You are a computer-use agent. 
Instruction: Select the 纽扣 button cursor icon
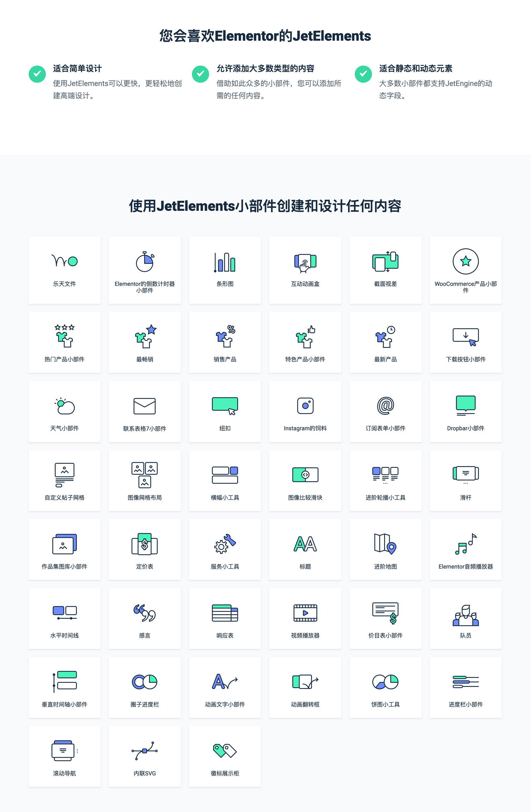click(x=225, y=406)
